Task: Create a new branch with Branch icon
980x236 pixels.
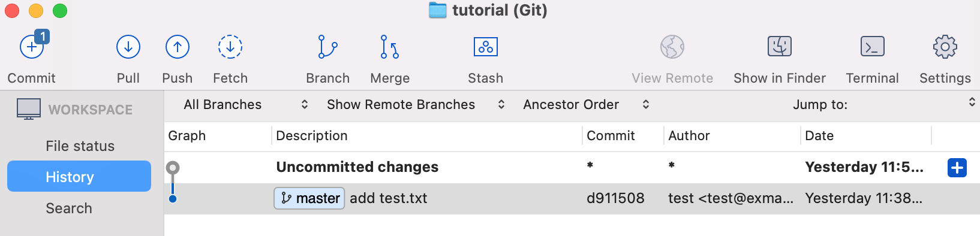Action: [x=327, y=47]
